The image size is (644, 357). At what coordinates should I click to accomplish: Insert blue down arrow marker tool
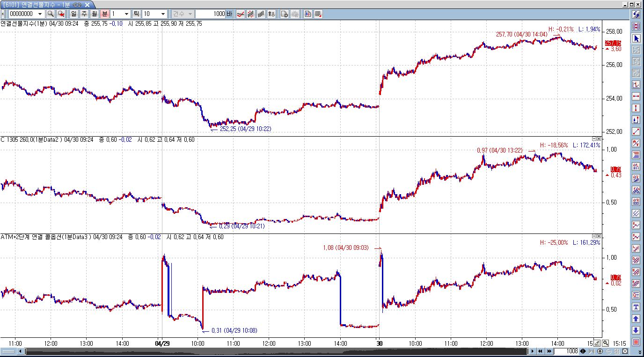pos(636,330)
